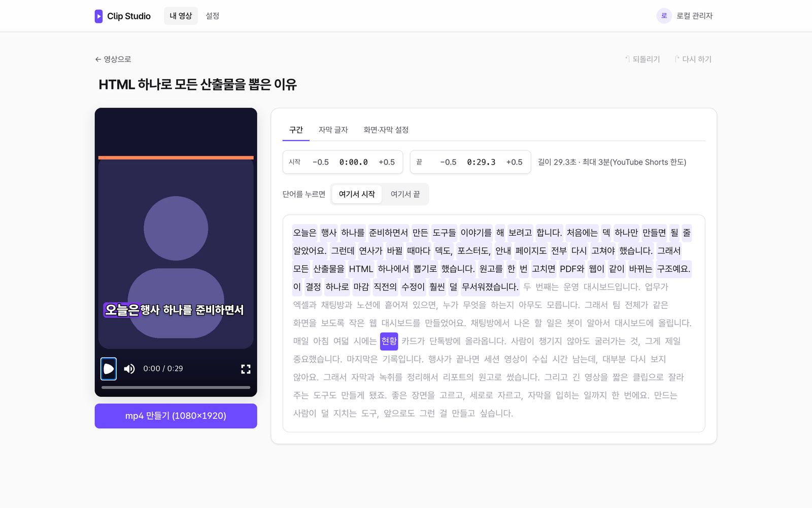Screen dimensions: 812x508
Task: Seek on the video progress bar
Action: click(x=176, y=388)
